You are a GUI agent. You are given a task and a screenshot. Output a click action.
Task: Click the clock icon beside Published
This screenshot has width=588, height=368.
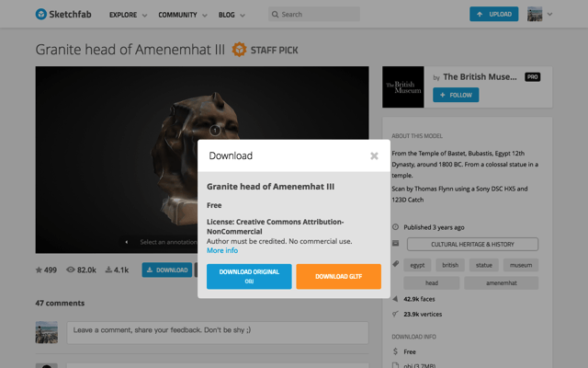pyautogui.click(x=395, y=227)
